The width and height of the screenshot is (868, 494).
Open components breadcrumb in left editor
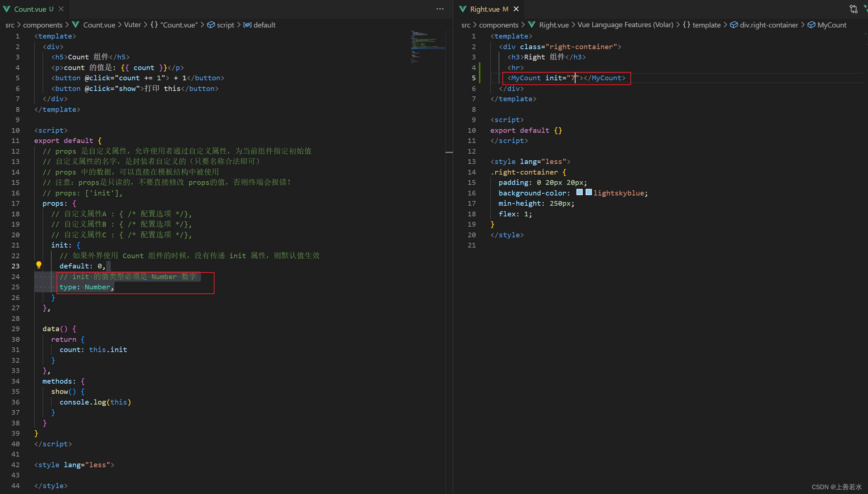(43, 25)
